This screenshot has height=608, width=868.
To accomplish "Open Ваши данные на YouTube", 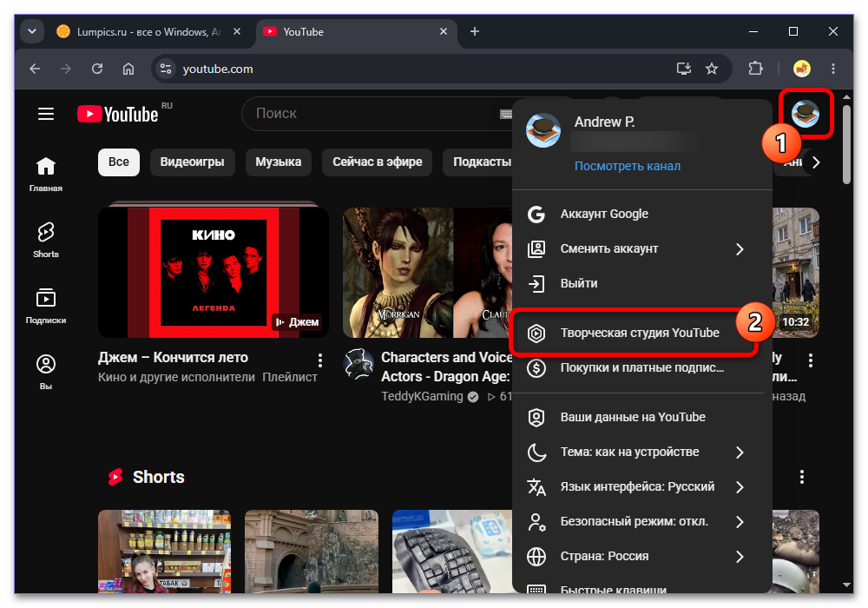I will click(x=642, y=418).
